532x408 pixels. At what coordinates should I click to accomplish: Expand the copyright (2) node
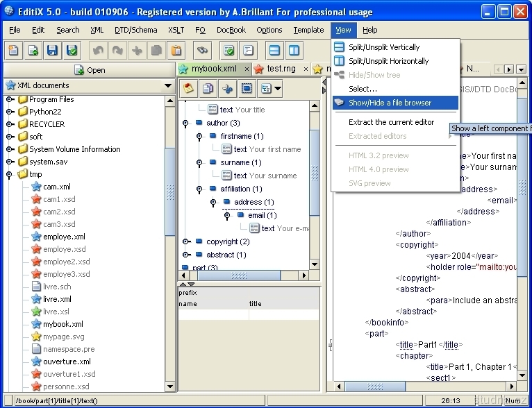tap(186, 241)
